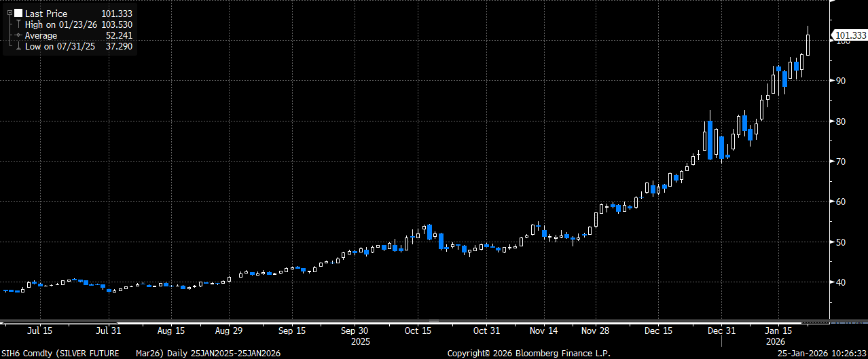
Task: Click the 'Oct 15' date axis label
Action: 418,331
